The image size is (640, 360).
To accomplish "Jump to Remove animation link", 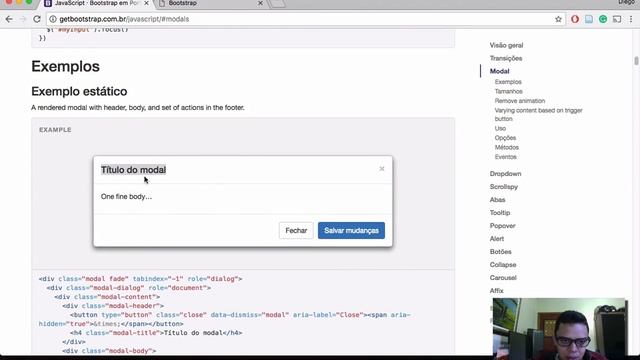I will [520, 101].
